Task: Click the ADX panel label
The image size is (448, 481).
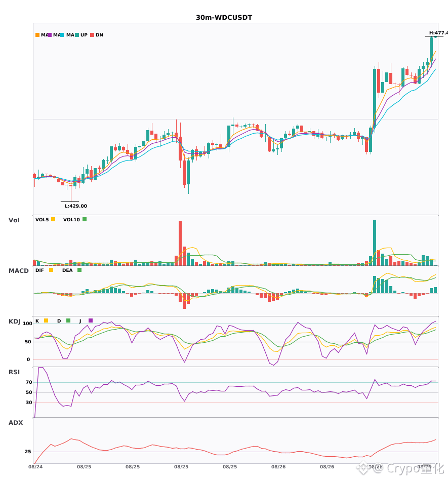Action: 16,423
